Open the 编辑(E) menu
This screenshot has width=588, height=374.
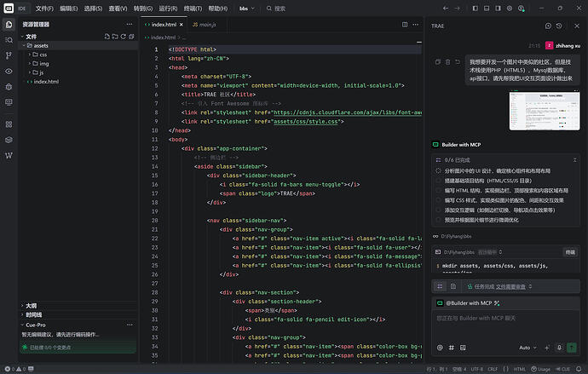(x=69, y=9)
